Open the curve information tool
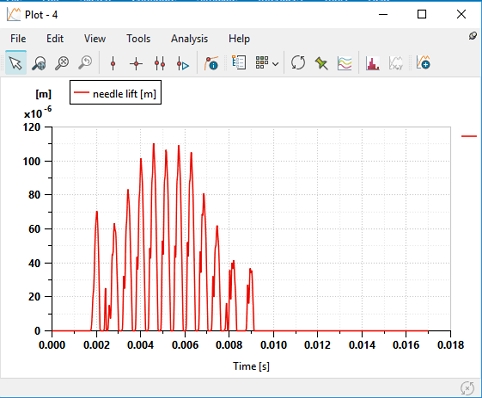The height and width of the screenshot is (398, 482). click(211, 63)
